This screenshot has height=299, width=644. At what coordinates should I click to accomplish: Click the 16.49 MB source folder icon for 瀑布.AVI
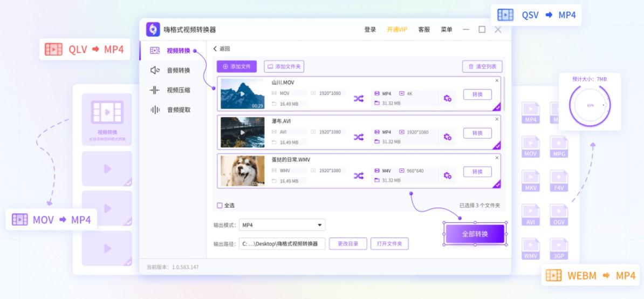click(x=274, y=142)
